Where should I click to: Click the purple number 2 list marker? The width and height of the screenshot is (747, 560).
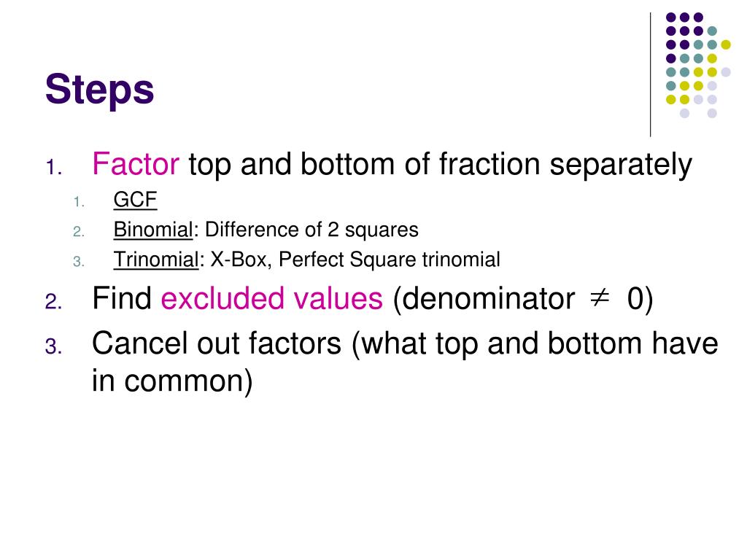[53, 302]
